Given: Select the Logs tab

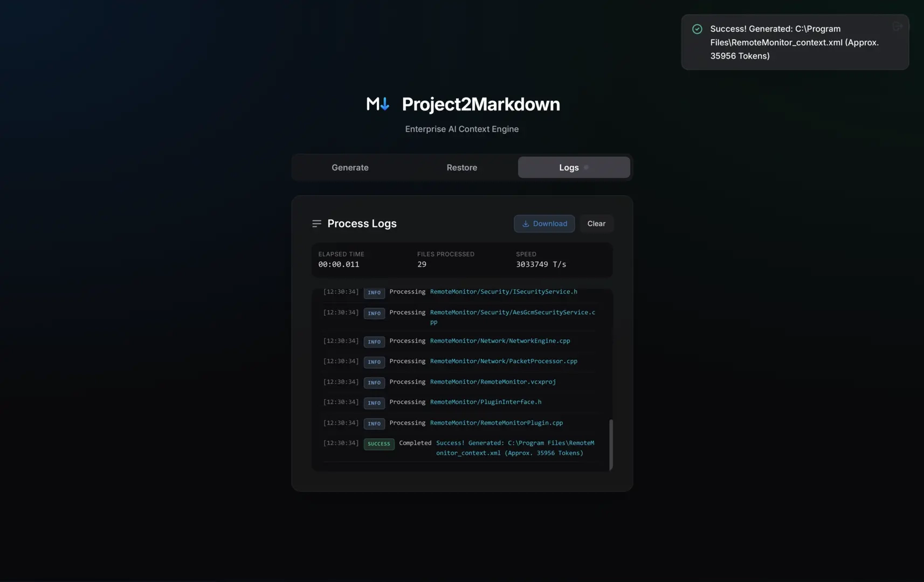Looking at the screenshot, I should [x=574, y=168].
